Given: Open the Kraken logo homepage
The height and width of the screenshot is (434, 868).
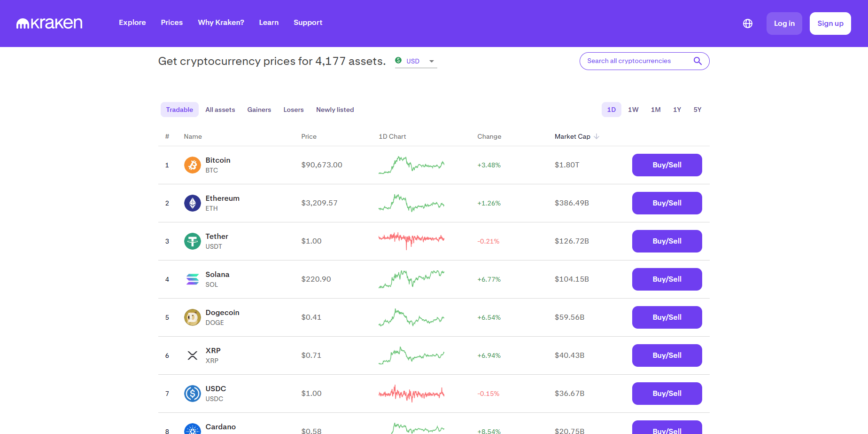Looking at the screenshot, I should [49, 23].
